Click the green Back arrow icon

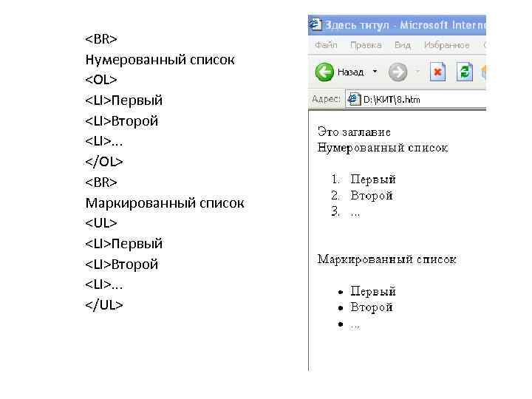click(x=324, y=72)
